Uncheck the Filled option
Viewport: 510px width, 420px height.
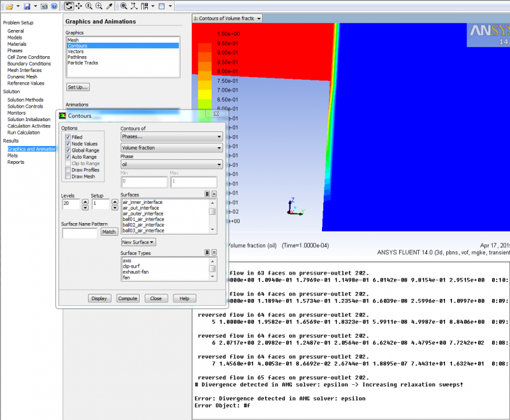click(67, 137)
